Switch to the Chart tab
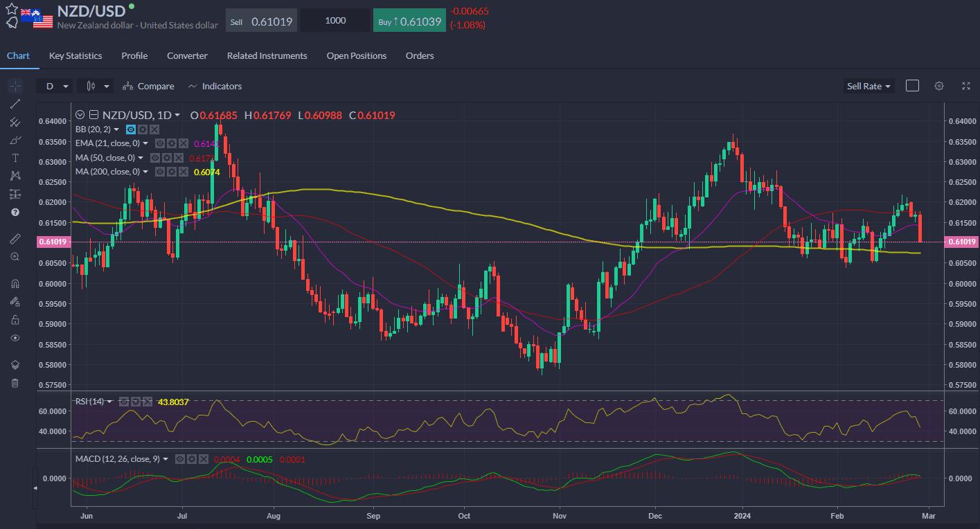This screenshot has width=980, height=529. [18, 55]
